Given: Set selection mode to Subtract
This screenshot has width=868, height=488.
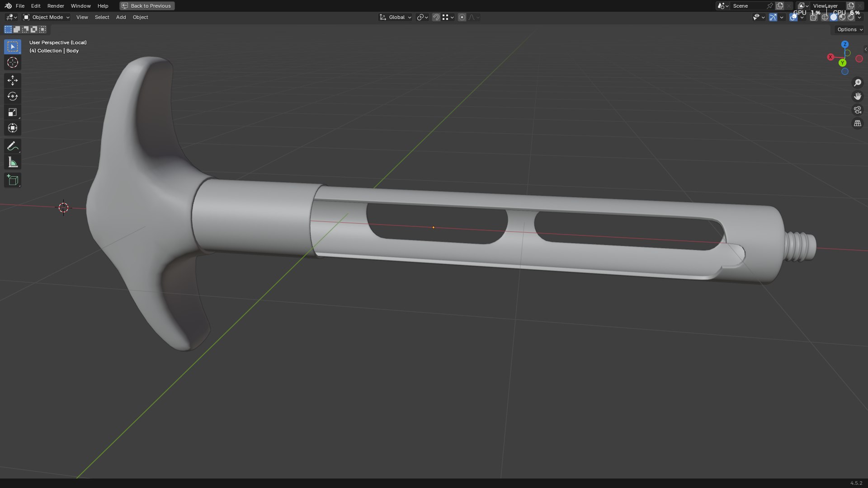Looking at the screenshot, I should 25,29.
